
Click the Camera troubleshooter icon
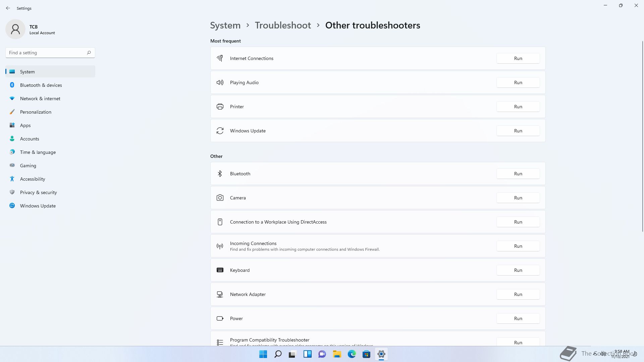(x=220, y=198)
